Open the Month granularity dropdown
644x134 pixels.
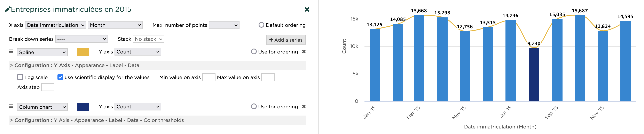pyautogui.click(x=115, y=25)
